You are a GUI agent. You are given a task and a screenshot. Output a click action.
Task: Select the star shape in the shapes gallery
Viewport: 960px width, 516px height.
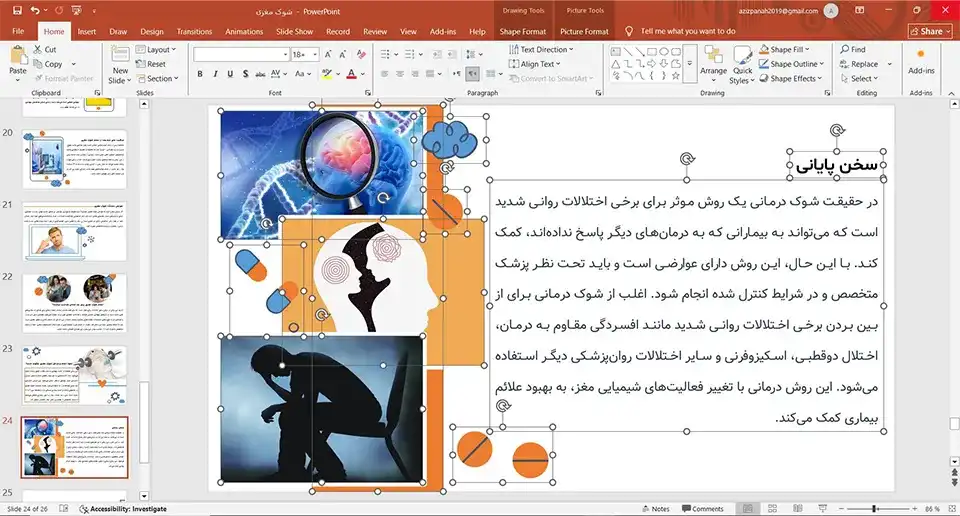click(675, 75)
